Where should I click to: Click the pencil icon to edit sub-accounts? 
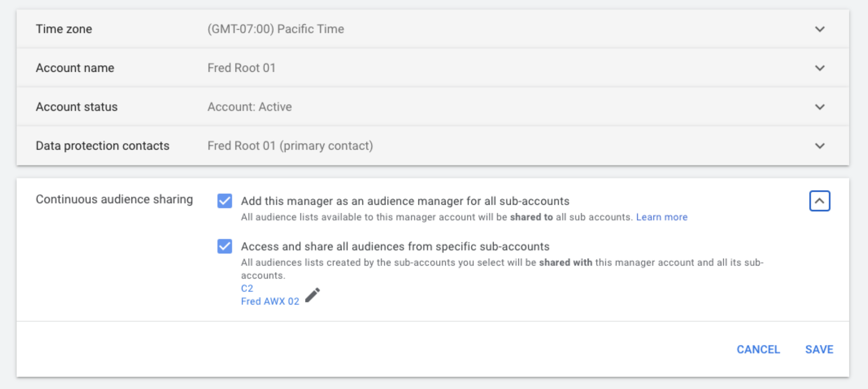pyautogui.click(x=313, y=295)
